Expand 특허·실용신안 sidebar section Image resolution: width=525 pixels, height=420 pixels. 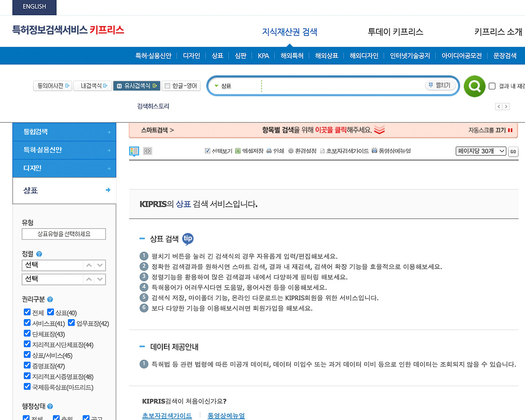click(64, 150)
